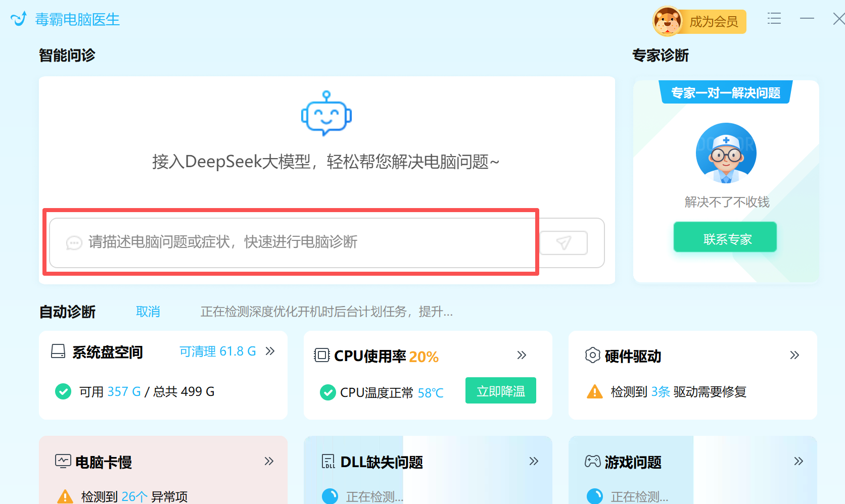Click green checkmark beside 可用 357 G
This screenshot has width=845, height=504.
(x=63, y=391)
